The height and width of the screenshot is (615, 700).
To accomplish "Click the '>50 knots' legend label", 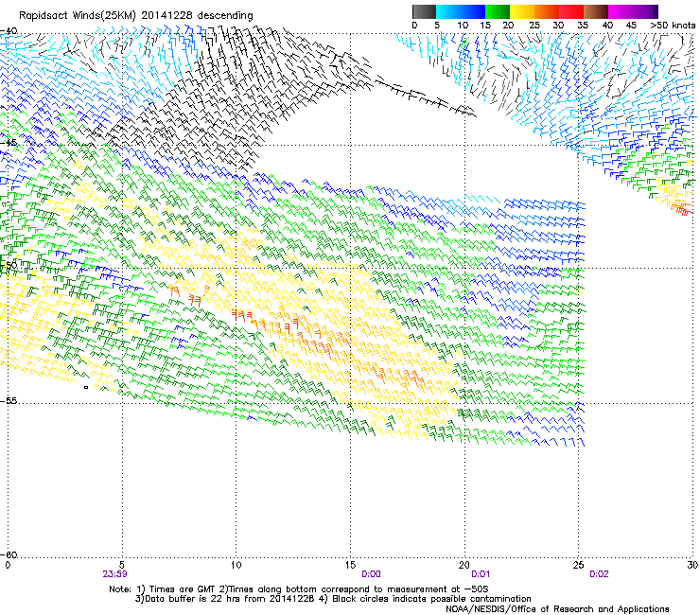I will pos(673,26).
